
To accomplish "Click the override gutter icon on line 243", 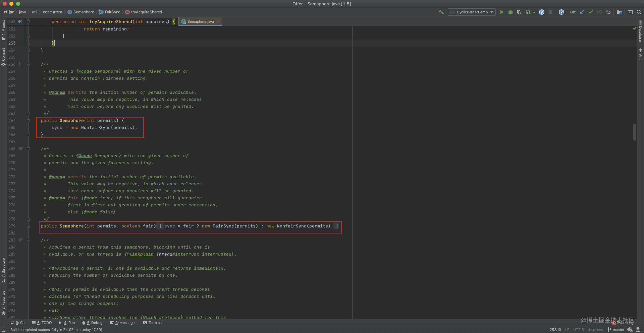I will point(20,21).
